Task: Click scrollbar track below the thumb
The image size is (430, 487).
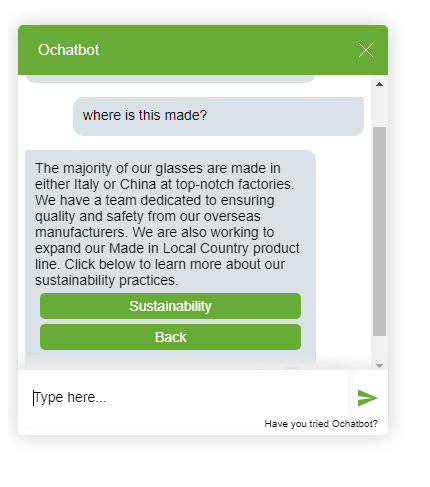Action: coord(379,349)
